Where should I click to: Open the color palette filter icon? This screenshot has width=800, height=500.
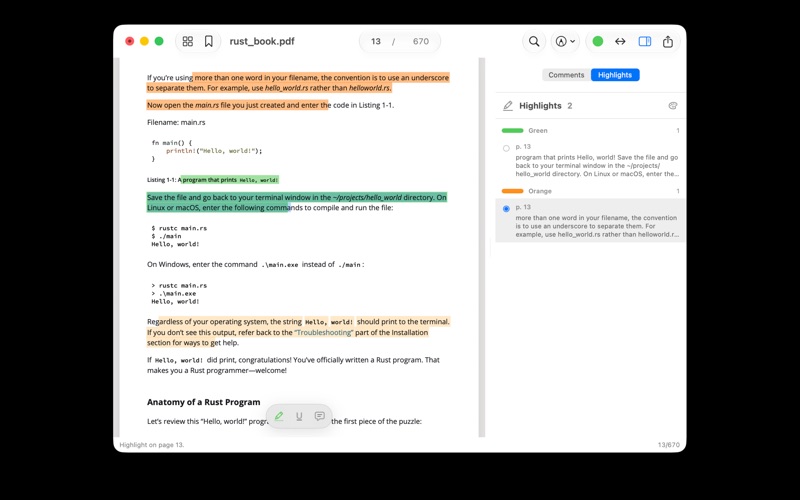point(673,106)
